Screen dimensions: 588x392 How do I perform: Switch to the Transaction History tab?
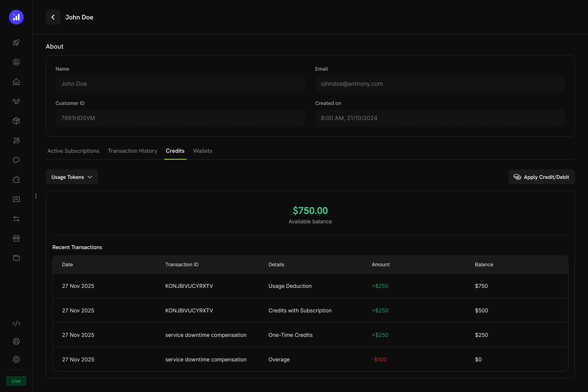132,151
